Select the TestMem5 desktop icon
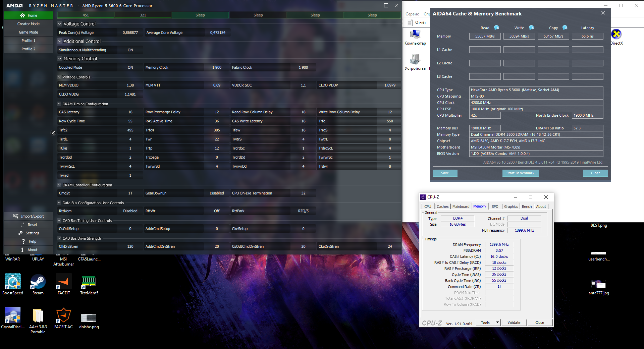 click(89, 285)
